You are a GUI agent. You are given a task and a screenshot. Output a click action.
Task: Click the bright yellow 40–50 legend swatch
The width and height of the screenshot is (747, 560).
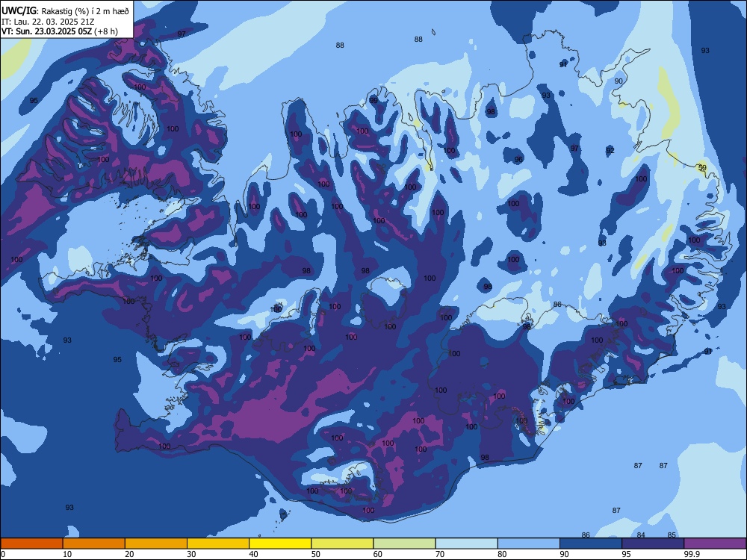coord(280,544)
